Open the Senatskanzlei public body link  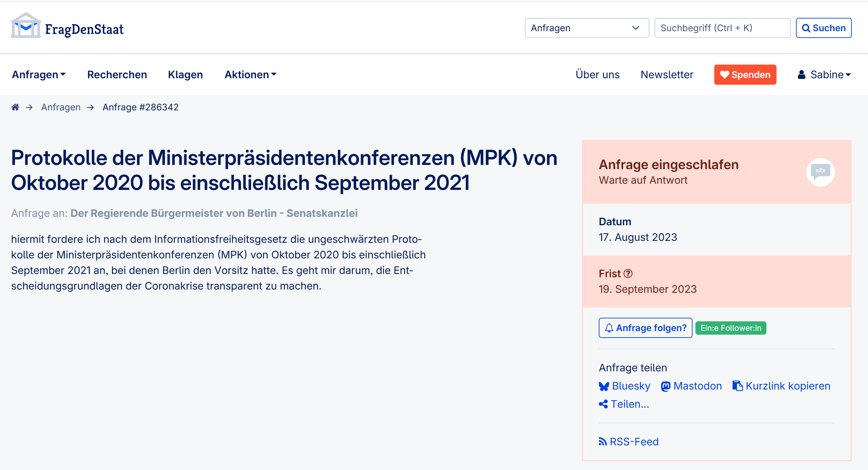click(214, 213)
